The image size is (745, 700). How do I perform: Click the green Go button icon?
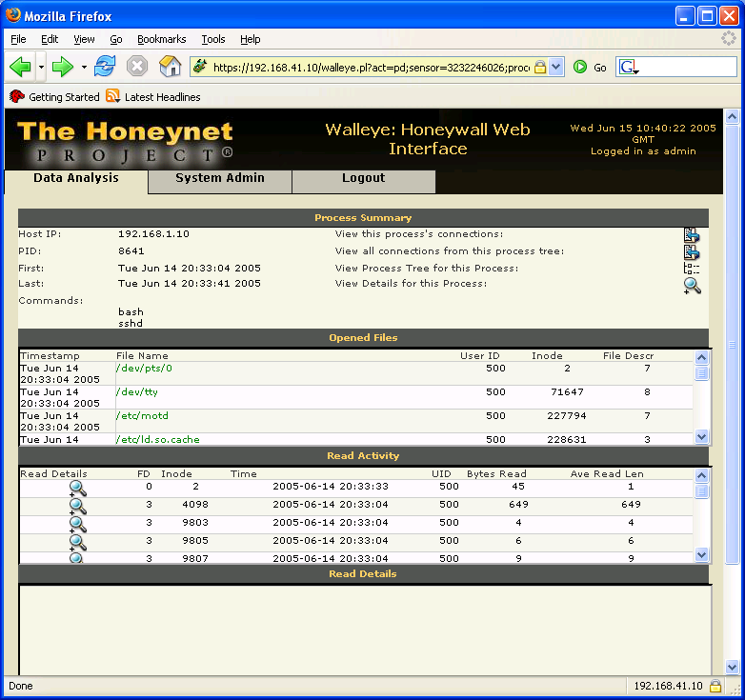point(579,67)
